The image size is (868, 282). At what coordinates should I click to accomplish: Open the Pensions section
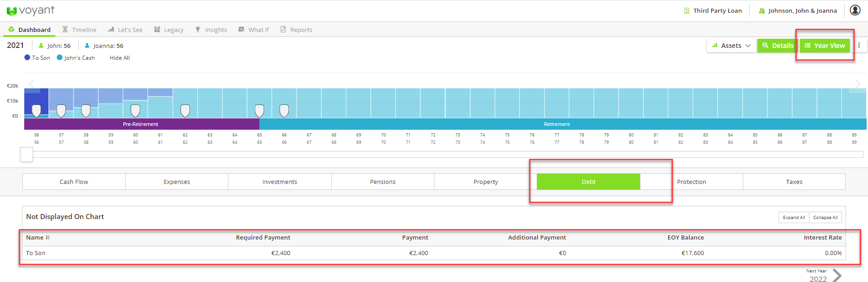(x=383, y=182)
